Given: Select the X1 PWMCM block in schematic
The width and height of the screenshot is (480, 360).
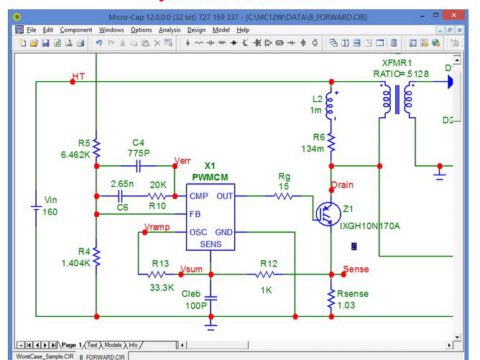Looking at the screenshot, I should 210,217.
